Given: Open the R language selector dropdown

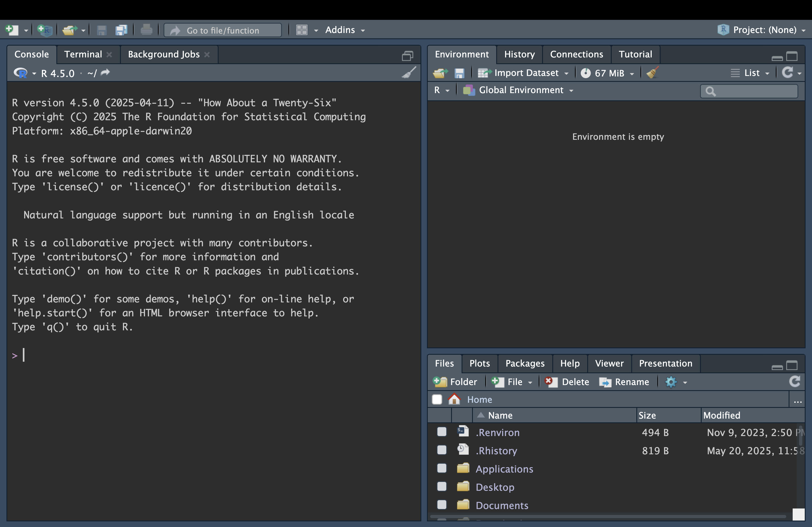Looking at the screenshot, I should click(441, 90).
